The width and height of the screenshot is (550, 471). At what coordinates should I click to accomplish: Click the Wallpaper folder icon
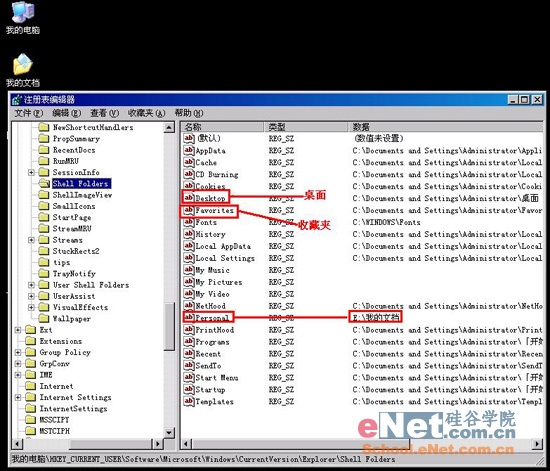coord(44,318)
